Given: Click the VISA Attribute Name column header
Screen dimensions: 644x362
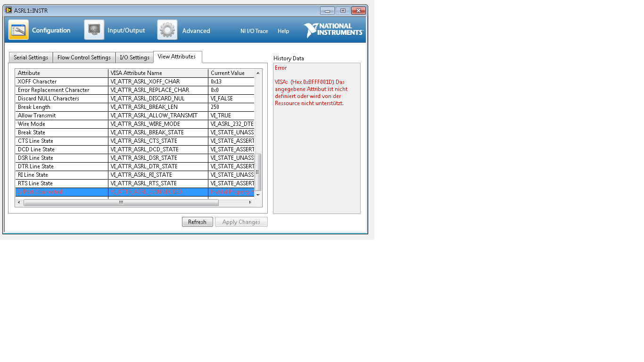Looking at the screenshot, I should click(158, 73).
